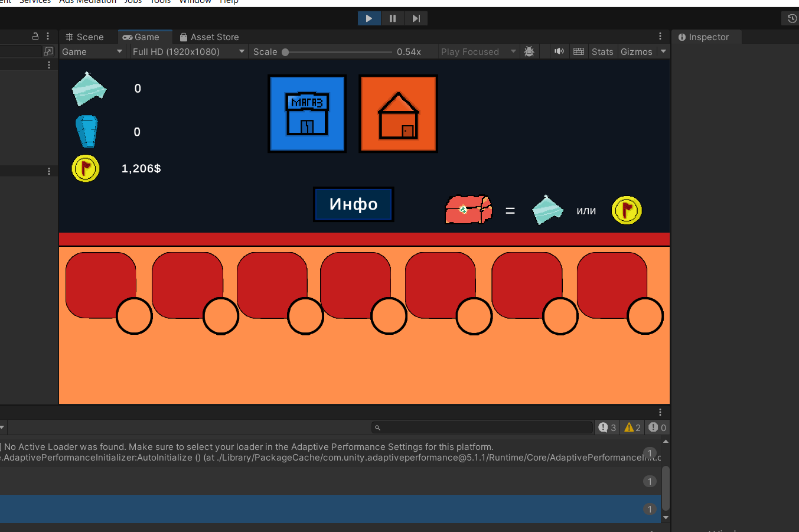Toggle Mute Audio speaker icon
799x532 pixels.
tap(559, 51)
